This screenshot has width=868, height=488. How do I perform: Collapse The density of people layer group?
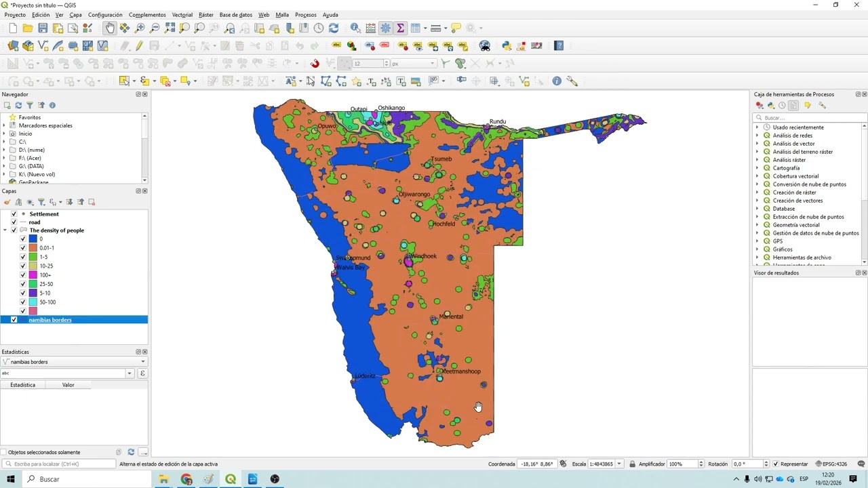tap(5, 230)
